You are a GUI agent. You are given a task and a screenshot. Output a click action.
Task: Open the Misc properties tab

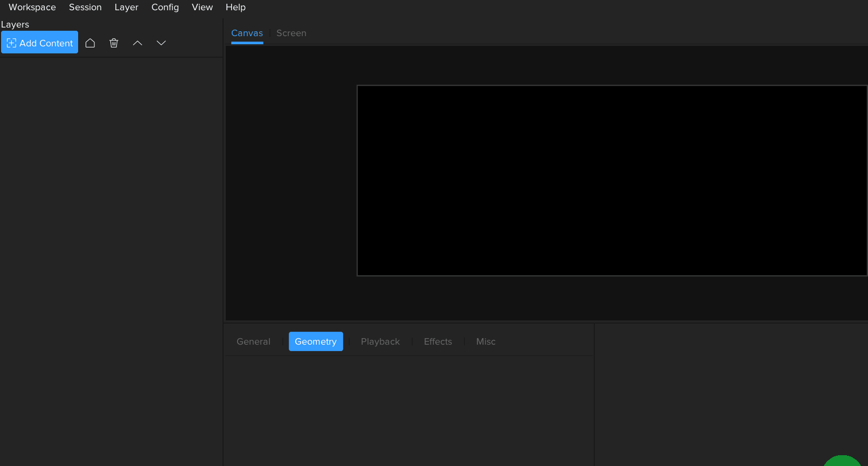[x=485, y=341]
